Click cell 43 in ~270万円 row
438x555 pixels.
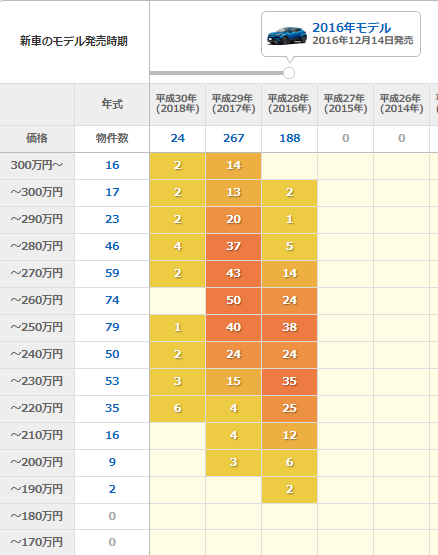pyautogui.click(x=234, y=274)
